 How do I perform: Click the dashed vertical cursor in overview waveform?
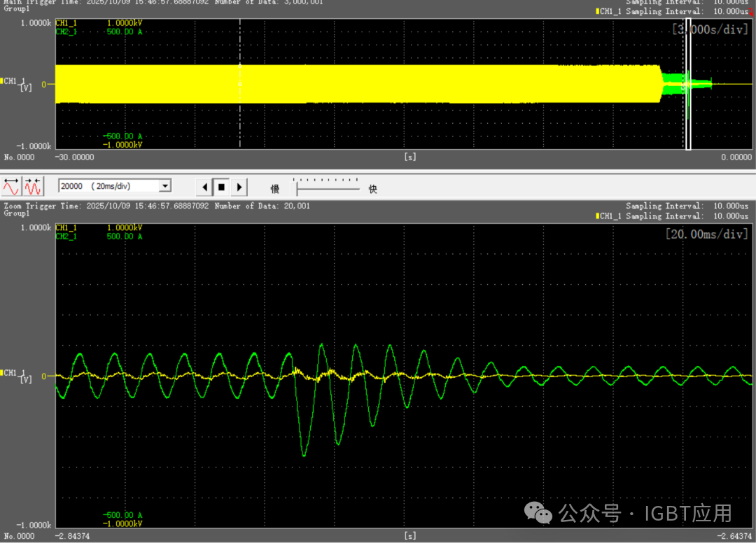pos(239,84)
